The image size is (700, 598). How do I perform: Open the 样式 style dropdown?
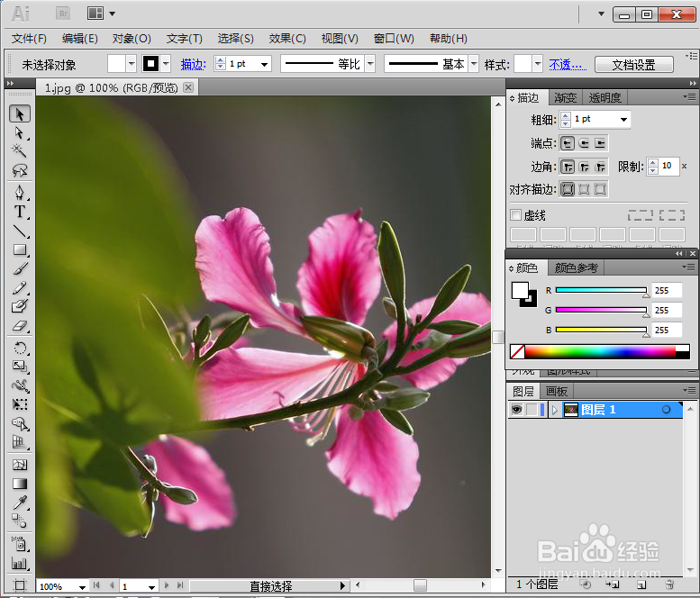coord(538,64)
